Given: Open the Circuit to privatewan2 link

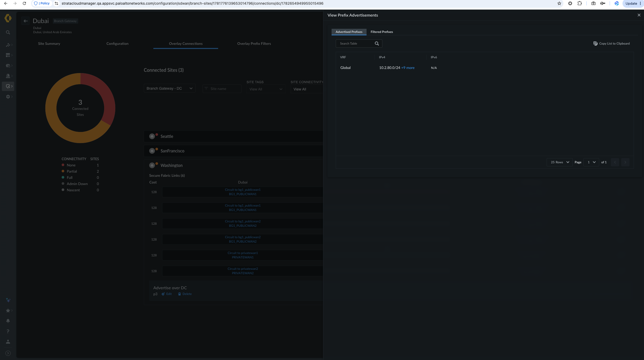Looking at the screenshot, I should 243,269.
